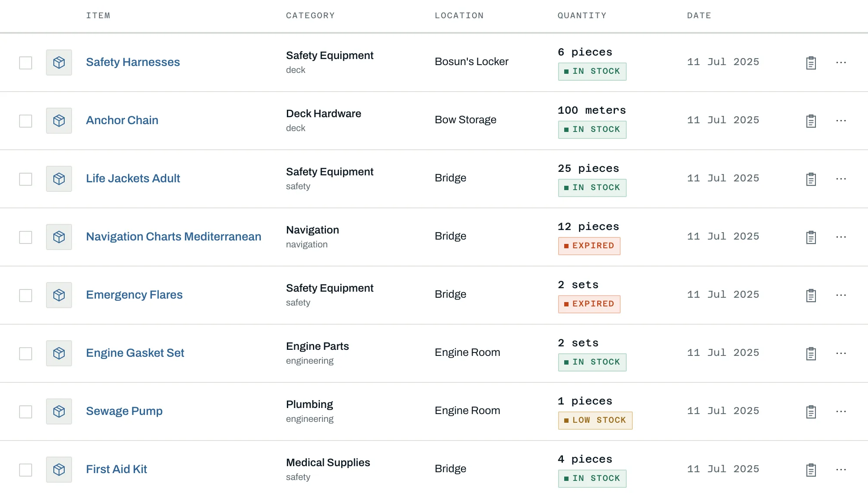Click package icon beside First Aid Kit
The image size is (868, 500).
(x=59, y=470)
